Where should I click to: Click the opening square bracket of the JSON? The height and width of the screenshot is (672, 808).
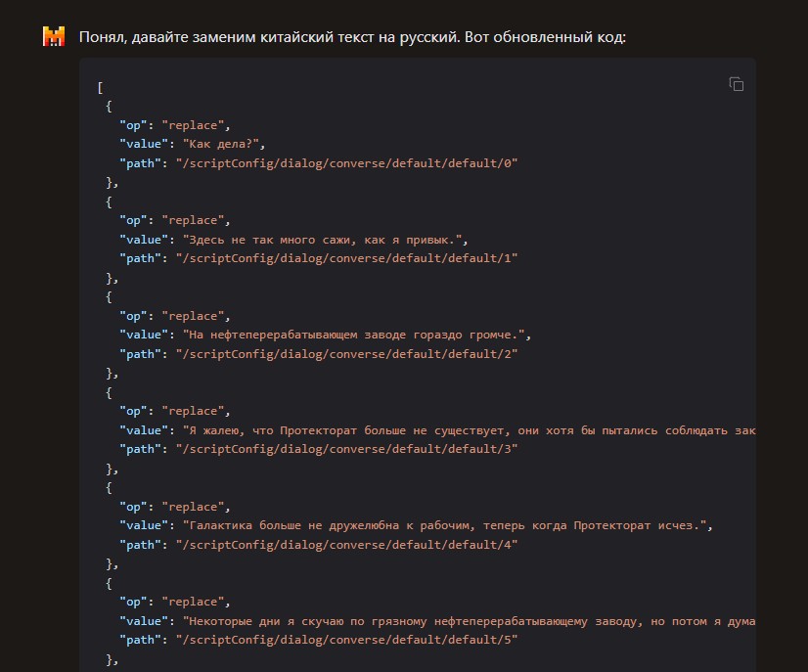tap(100, 88)
